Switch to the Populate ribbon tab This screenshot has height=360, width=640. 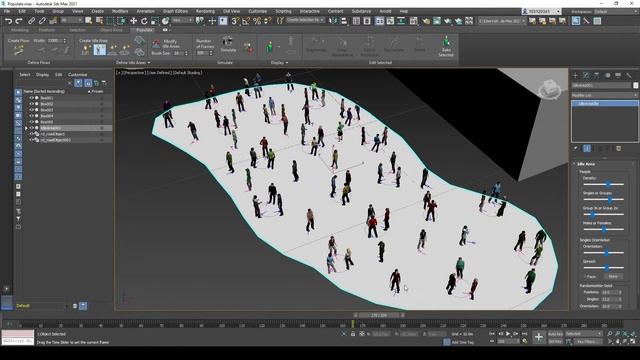pos(144,30)
